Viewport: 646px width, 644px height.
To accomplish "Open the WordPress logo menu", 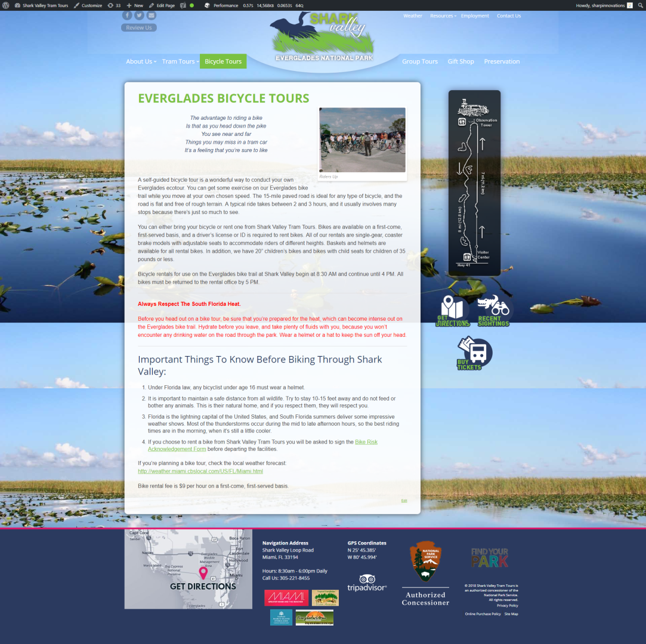I will coord(6,5).
